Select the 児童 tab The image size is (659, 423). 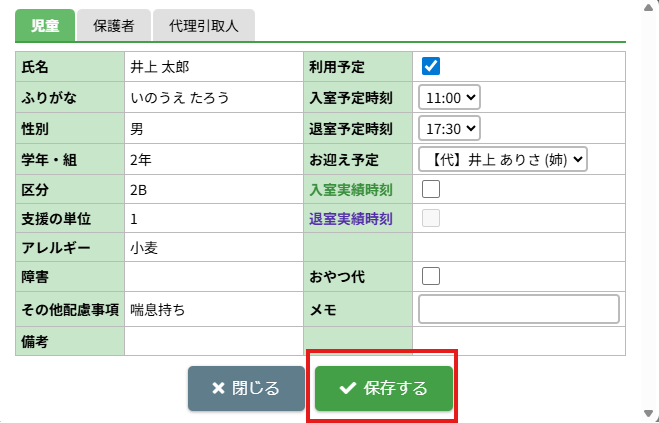tap(44, 25)
